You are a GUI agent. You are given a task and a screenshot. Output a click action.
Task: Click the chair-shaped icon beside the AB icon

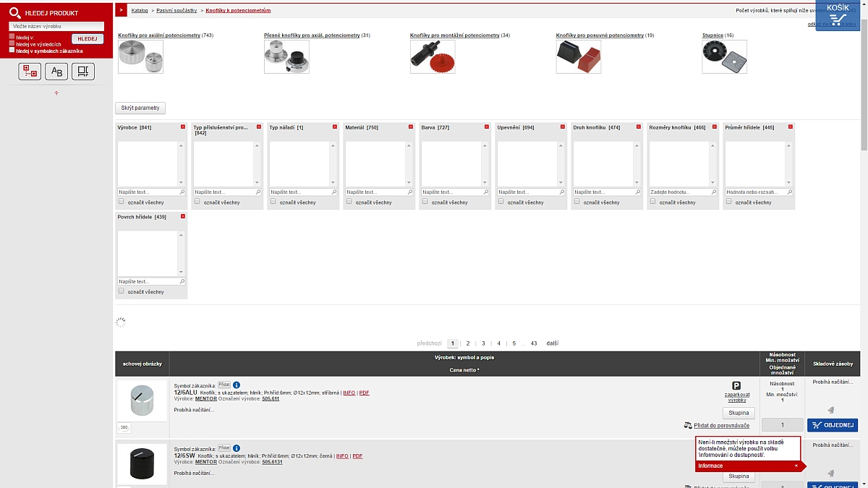pyautogui.click(x=83, y=71)
